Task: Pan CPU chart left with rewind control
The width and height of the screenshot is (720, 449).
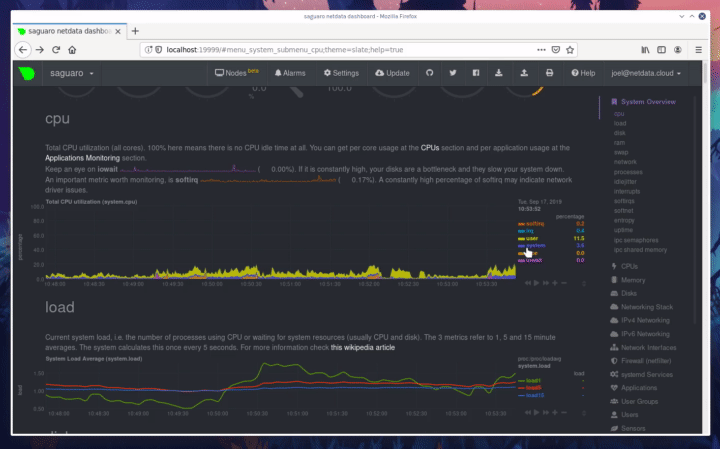Action: [x=528, y=283]
